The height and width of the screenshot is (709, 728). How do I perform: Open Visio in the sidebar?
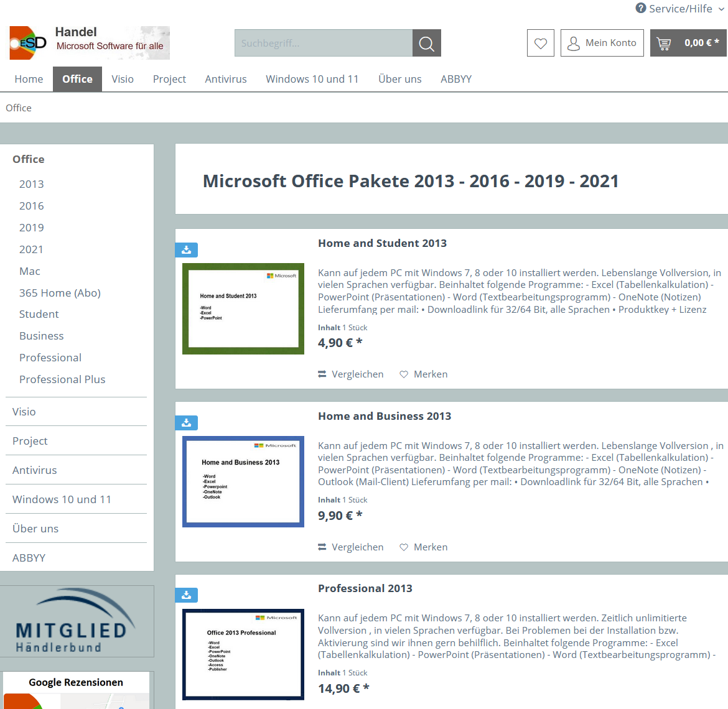tap(24, 412)
